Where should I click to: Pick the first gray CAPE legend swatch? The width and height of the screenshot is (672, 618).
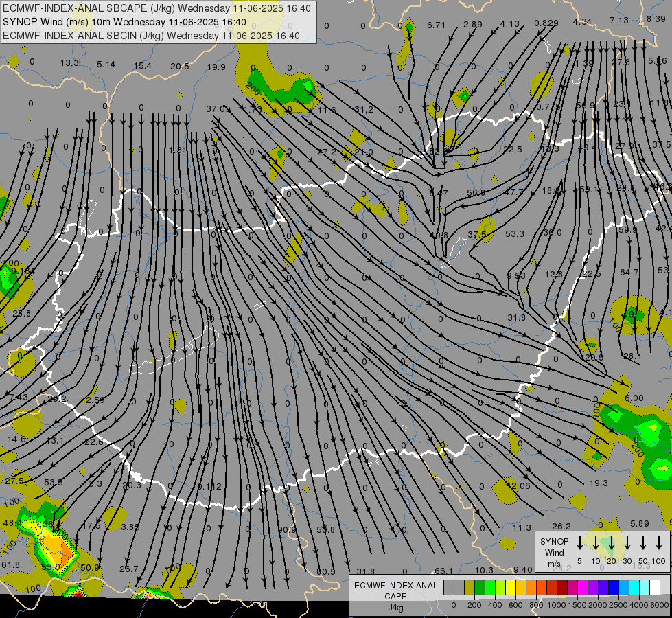pyautogui.click(x=449, y=587)
